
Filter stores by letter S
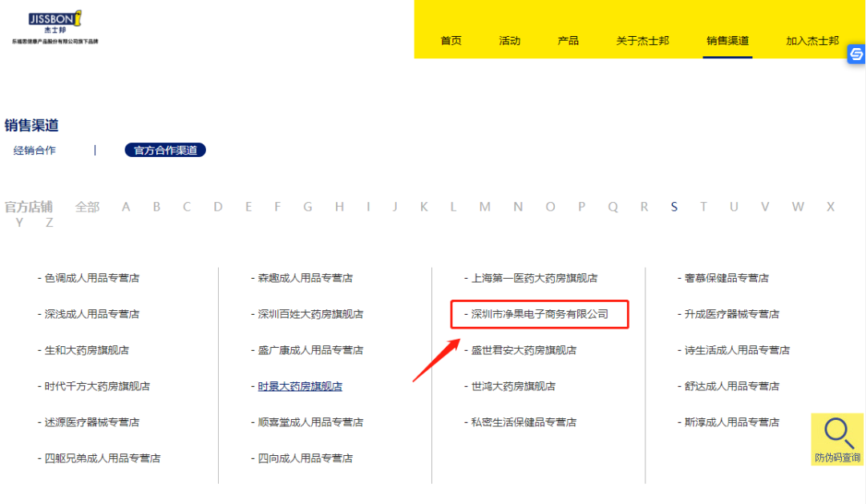tap(674, 207)
